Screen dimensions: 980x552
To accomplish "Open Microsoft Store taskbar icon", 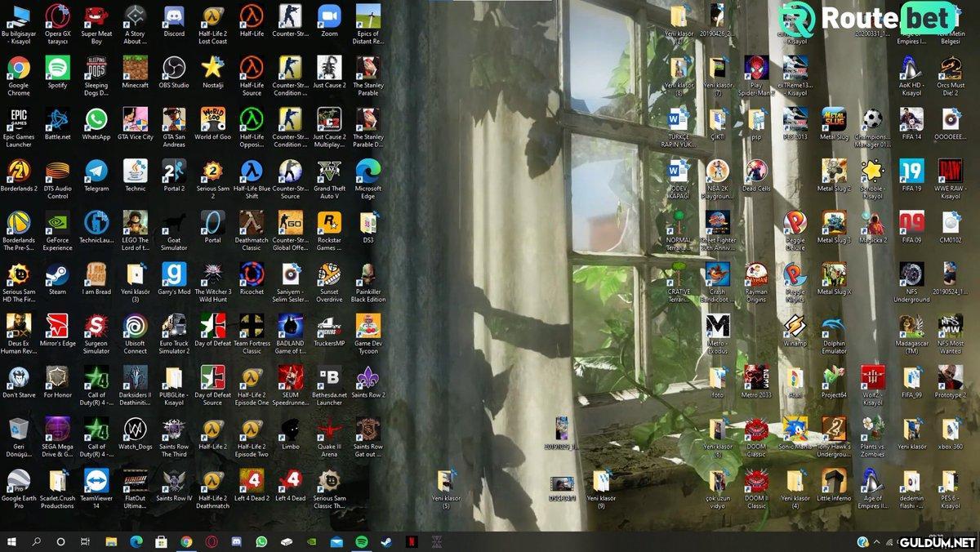I will (161, 541).
